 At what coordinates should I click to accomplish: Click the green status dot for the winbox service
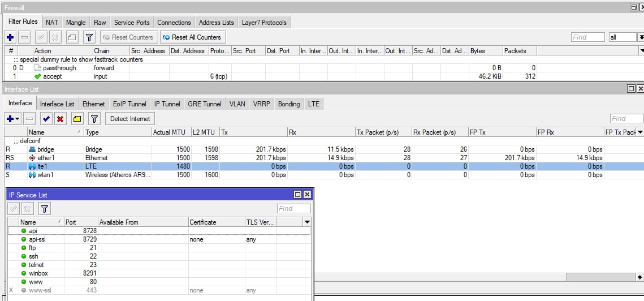[24, 273]
